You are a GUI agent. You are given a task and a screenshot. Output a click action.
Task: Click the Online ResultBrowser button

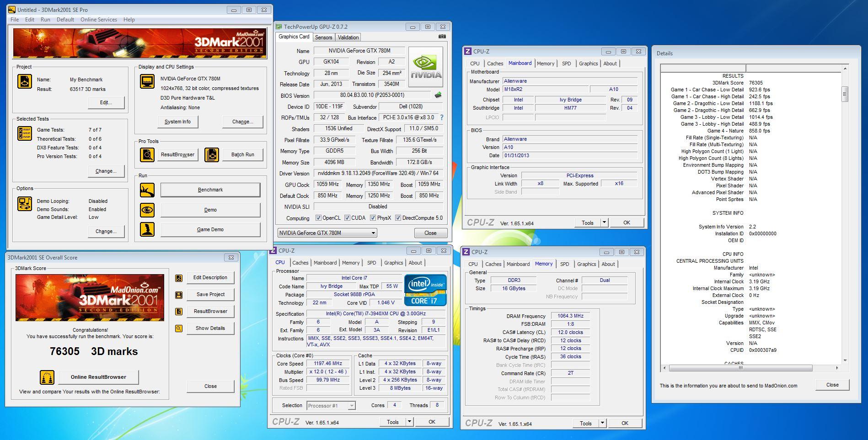tap(98, 377)
